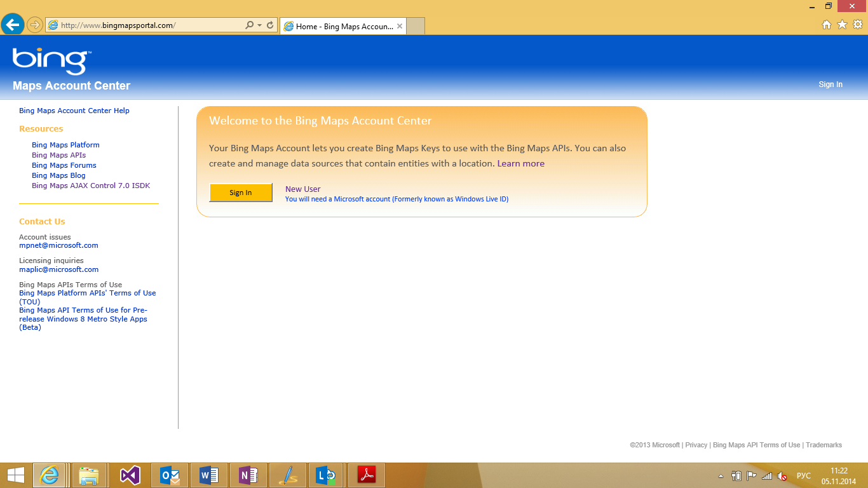The height and width of the screenshot is (488, 868).
Task: Open the browser Tools gear menu
Action: coord(858,25)
